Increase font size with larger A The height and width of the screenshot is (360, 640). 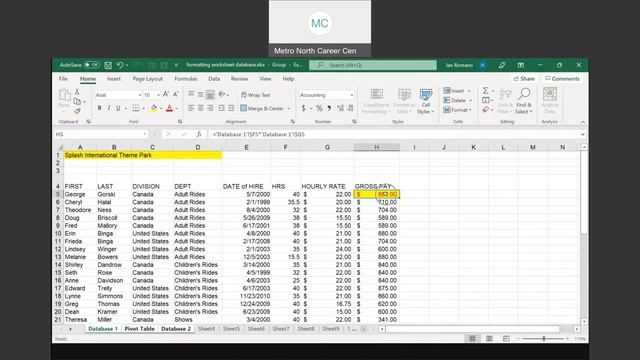[x=166, y=95]
